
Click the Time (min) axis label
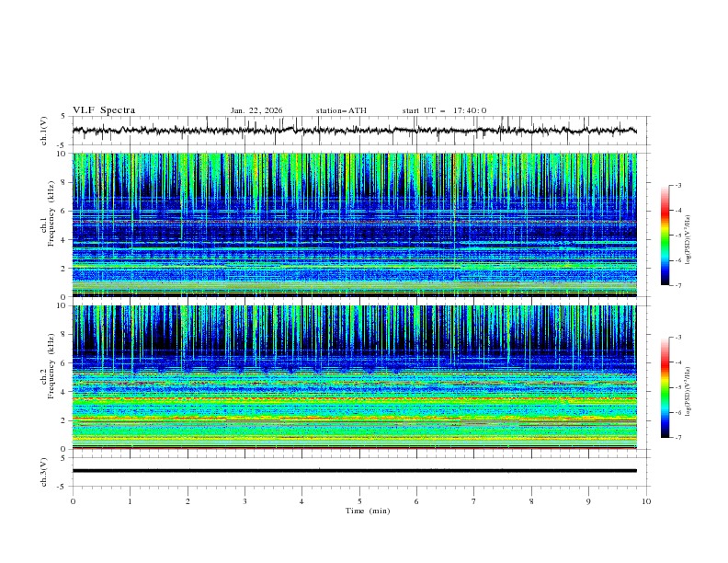367,510
